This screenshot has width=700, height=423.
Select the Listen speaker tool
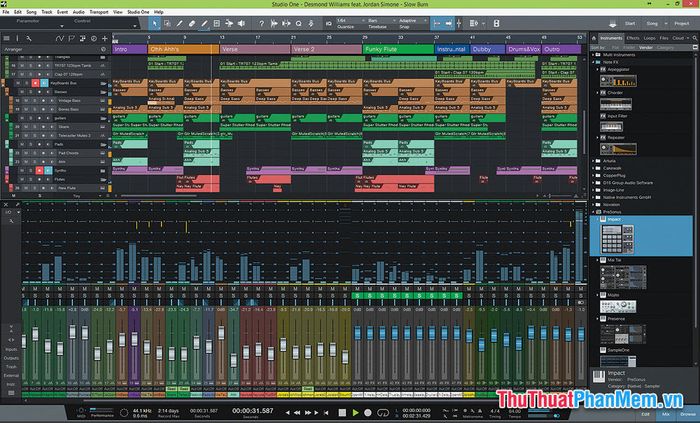pos(242,24)
